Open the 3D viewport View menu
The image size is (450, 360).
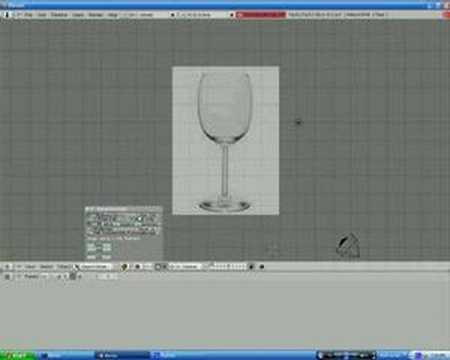(x=31, y=267)
